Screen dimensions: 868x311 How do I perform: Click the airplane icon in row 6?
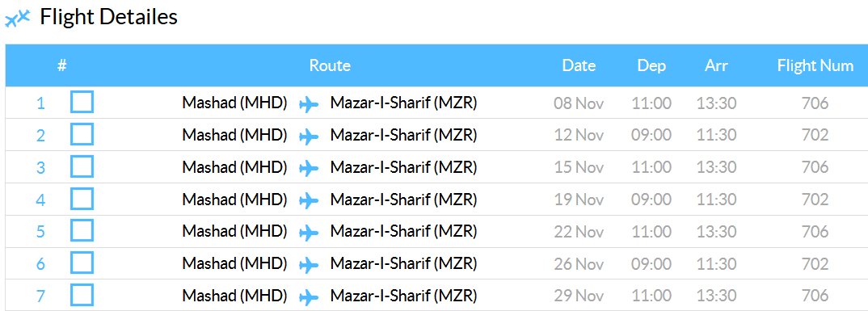pyautogui.click(x=309, y=264)
